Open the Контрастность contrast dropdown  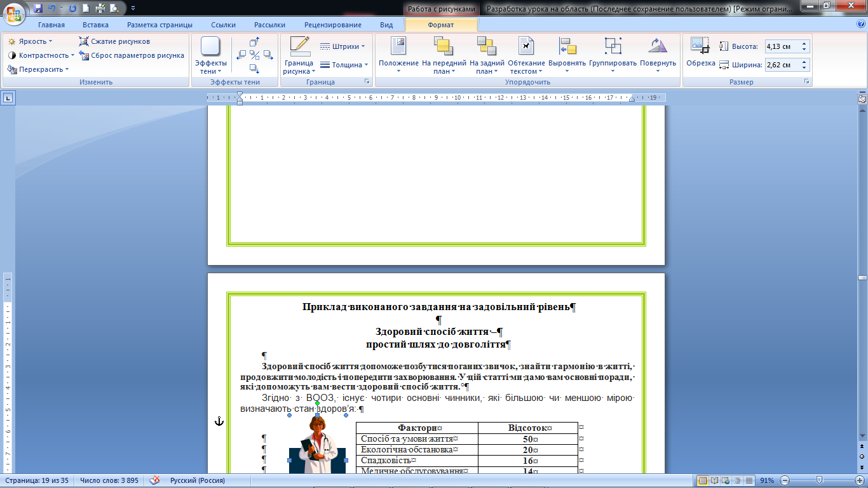coord(41,55)
